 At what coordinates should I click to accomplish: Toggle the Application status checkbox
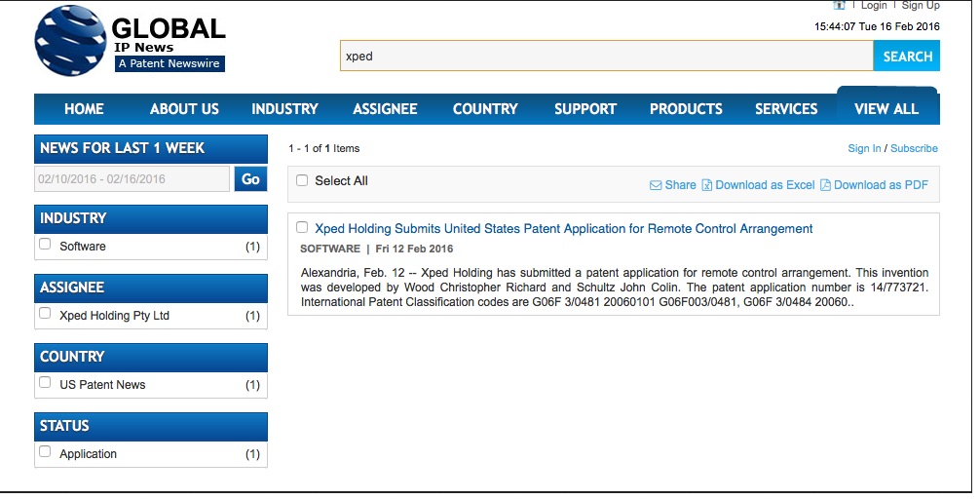[x=45, y=452]
